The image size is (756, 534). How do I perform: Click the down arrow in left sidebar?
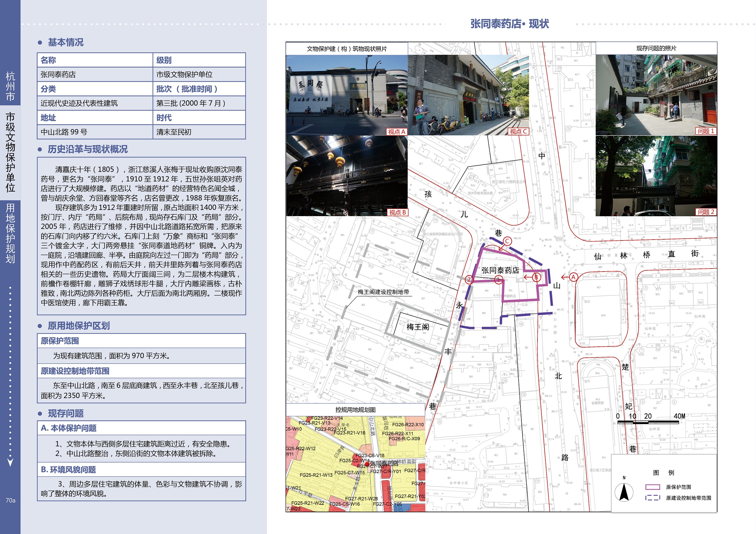tap(10, 462)
